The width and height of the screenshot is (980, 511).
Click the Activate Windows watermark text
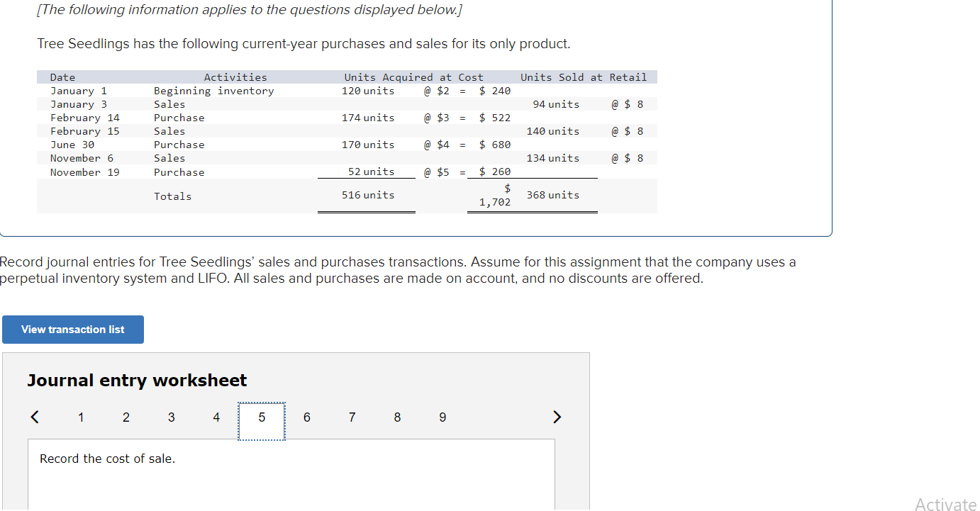click(945, 504)
